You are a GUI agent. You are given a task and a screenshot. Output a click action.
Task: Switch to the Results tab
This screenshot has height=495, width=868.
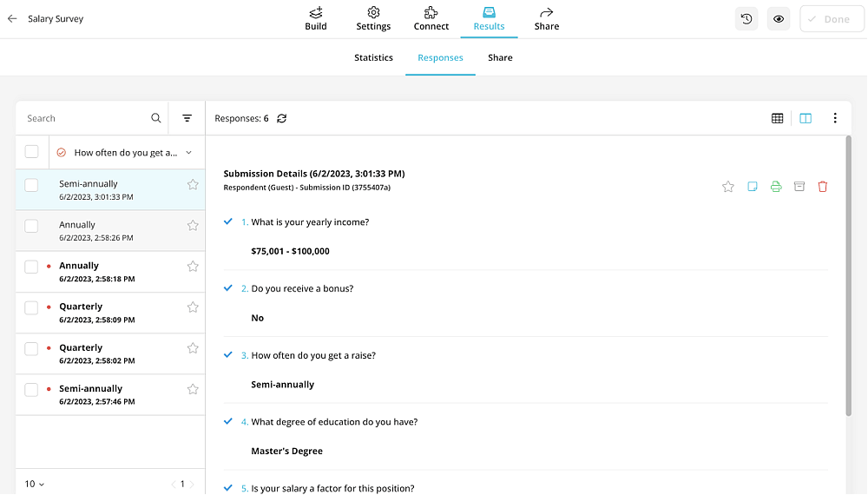click(x=489, y=19)
